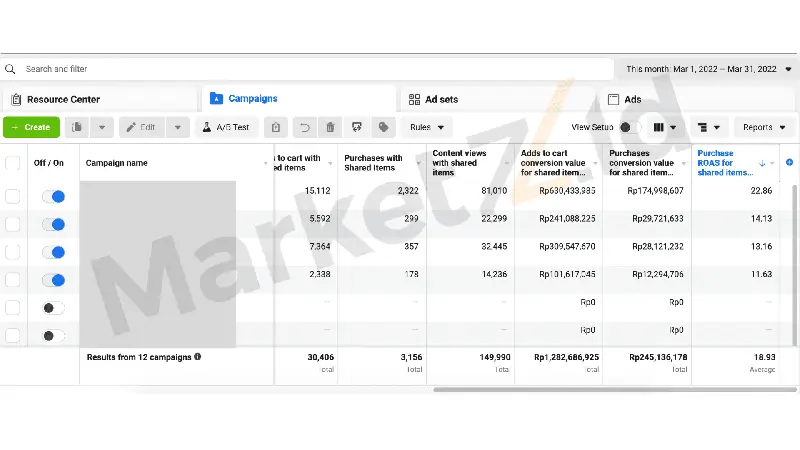Click the clipboard icon next to A/B Test
The image size is (800, 450).
tap(277, 128)
